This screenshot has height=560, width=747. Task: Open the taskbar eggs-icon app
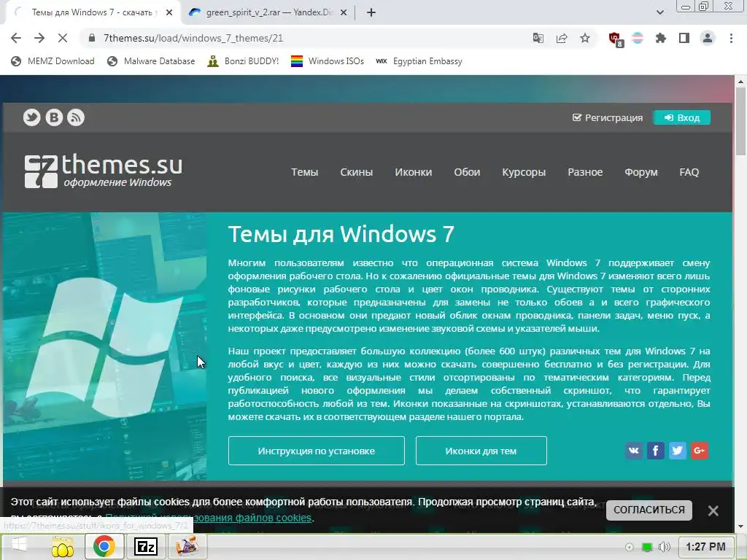(x=63, y=547)
